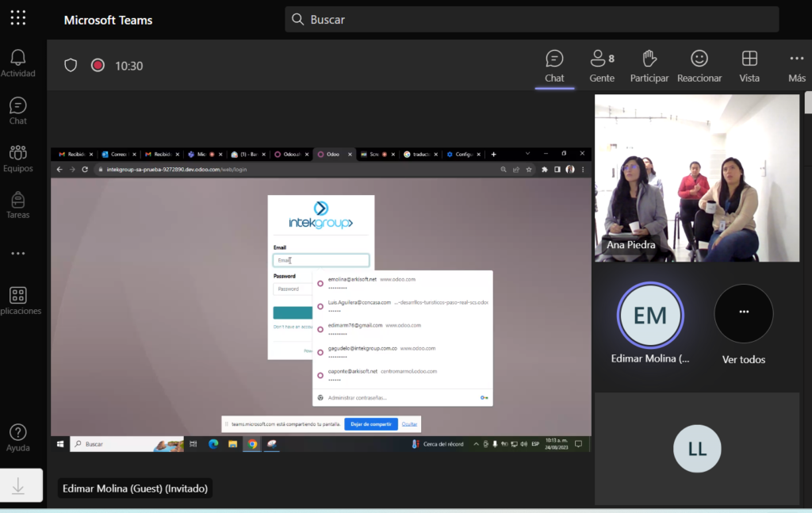Viewport: 812px width, 513px height.
Task: Click the Cerca del récord weather widget
Action: pyautogui.click(x=438, y=444)
